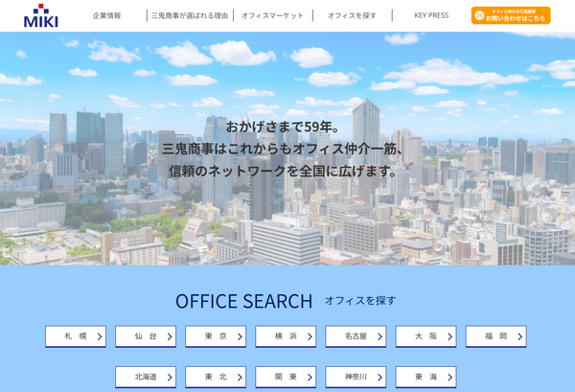Image resolution: width=575 pixels, height=392 pixels.
Task: Click hero text 信頼のネットワークを全国に広げます。
Action: (x=285, y=171)
